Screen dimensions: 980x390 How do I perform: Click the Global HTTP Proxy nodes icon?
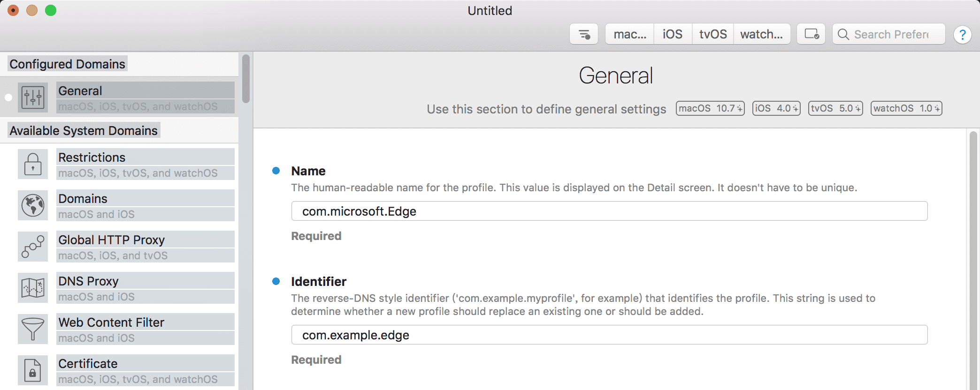33,247
